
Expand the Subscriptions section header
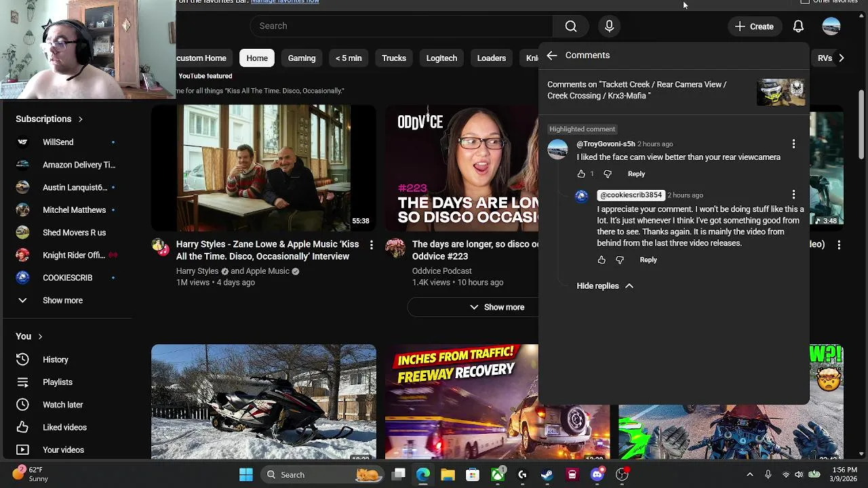[50, 119]
